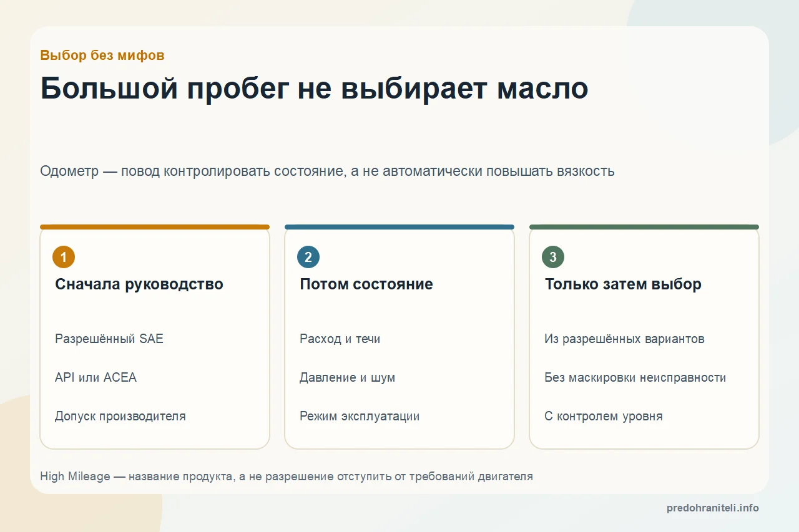
Task: Click the subtitle starting with 'Одометр'
Action: click(x=327, y=171)
